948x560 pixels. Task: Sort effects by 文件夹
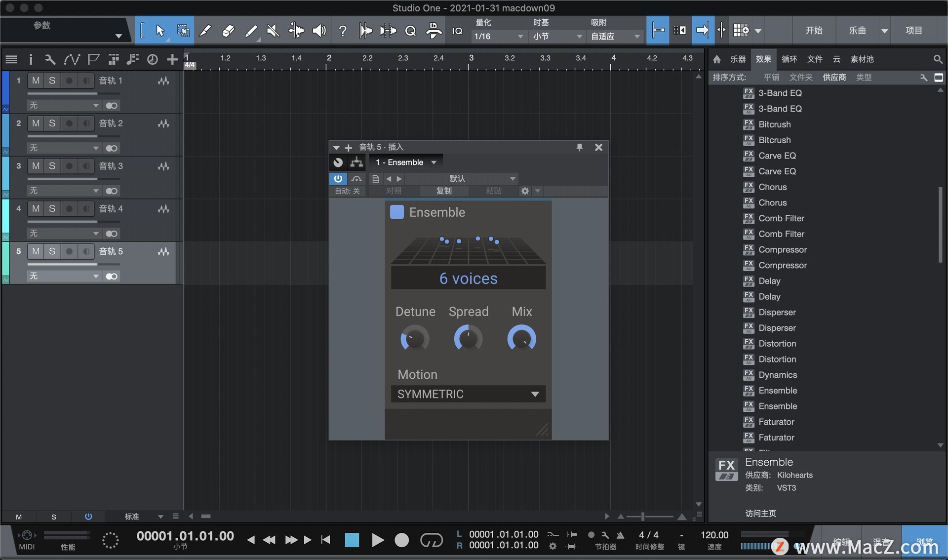point(801,77)
